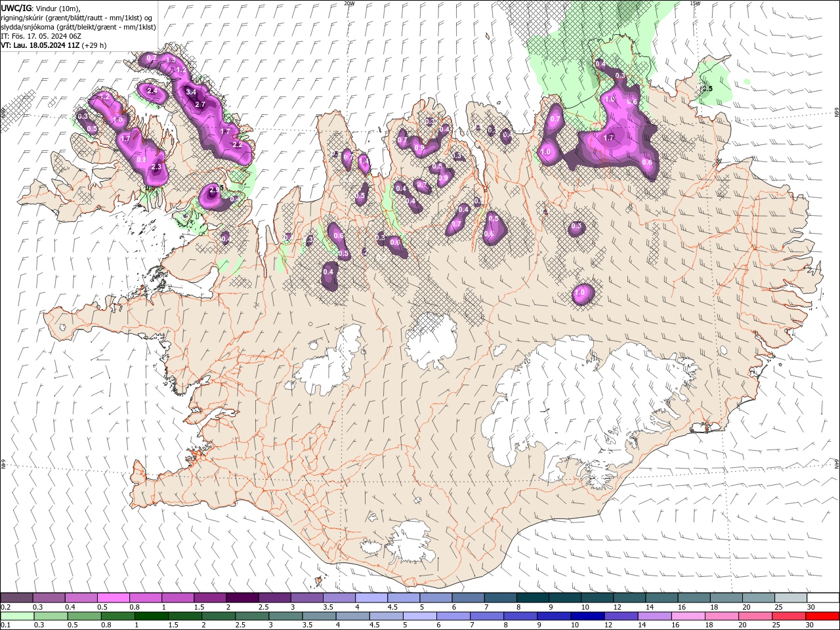Click the red-pink 25 mm rain swatch

(789, 616)
